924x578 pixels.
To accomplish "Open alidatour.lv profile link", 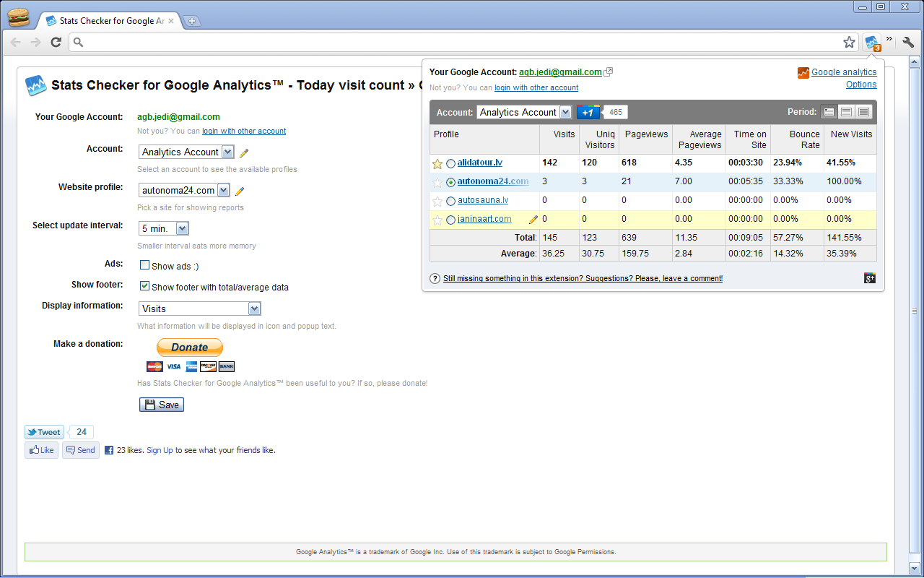I will [x=479, y=163].
